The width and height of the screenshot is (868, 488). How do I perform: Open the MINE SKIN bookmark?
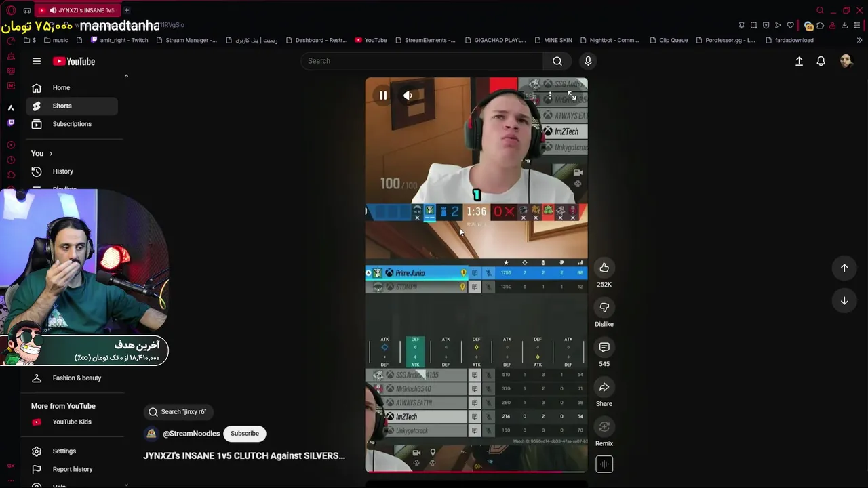pyautogui.click(x=553, y=40)
